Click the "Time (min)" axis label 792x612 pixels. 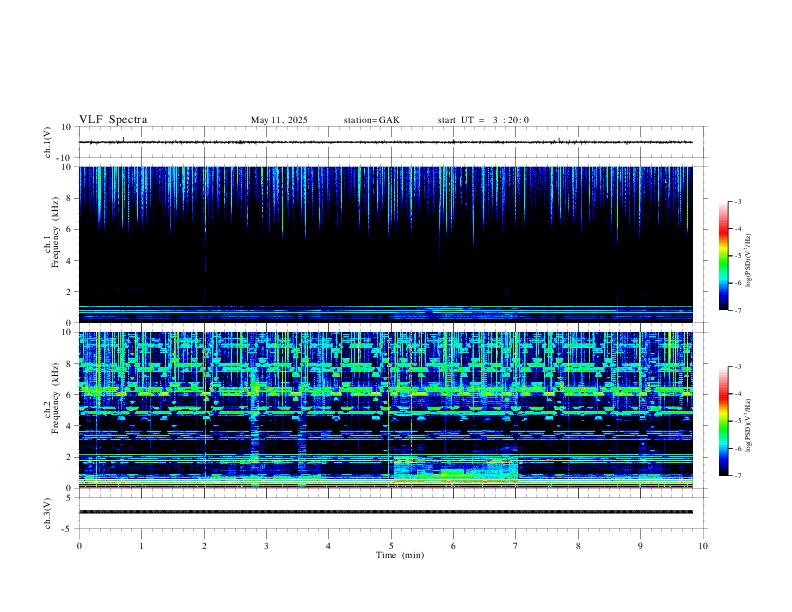point(400,555)
